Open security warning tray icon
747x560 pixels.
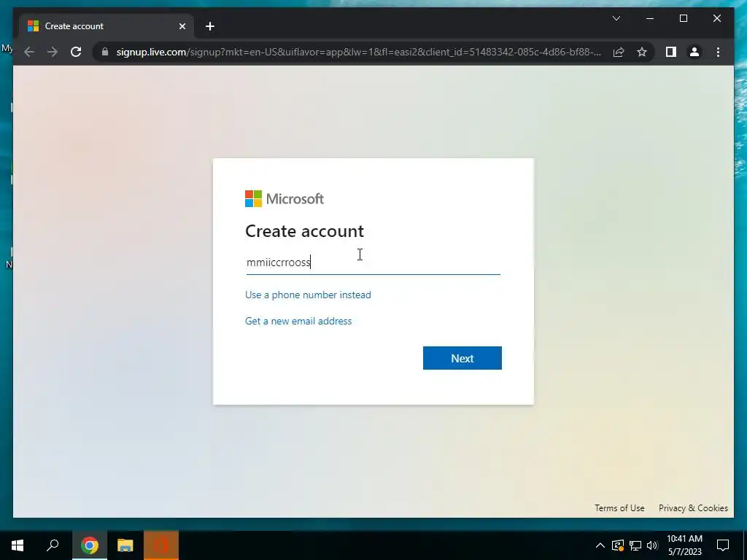617,545
